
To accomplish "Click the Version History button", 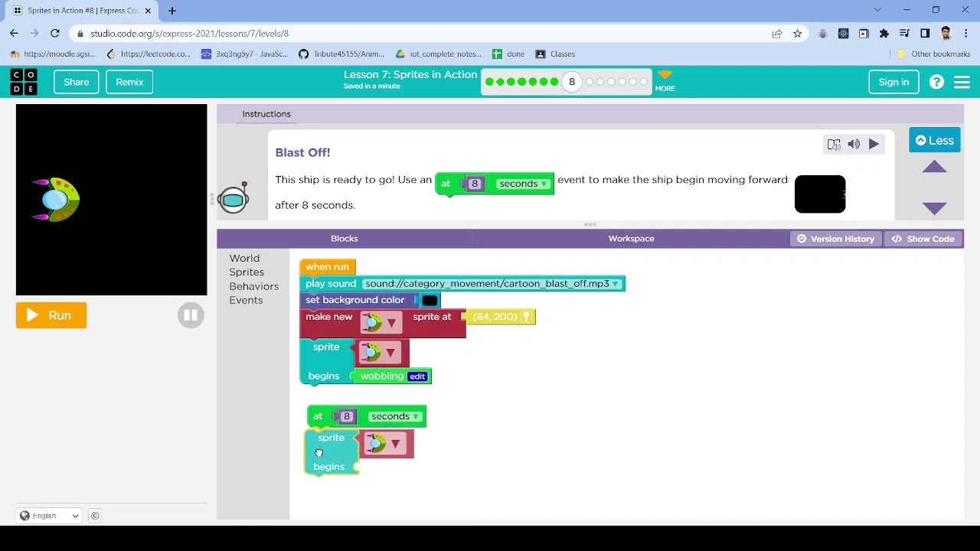I will pos(836,239).
